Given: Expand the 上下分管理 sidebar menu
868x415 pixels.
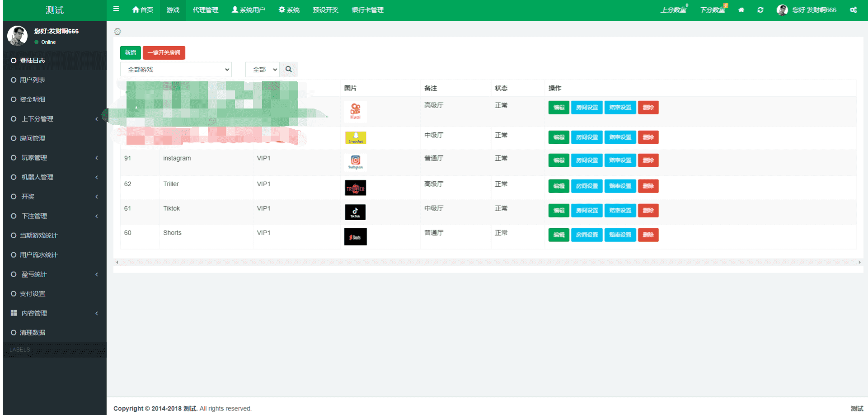Looking at the screenshot, I should 54,119.
